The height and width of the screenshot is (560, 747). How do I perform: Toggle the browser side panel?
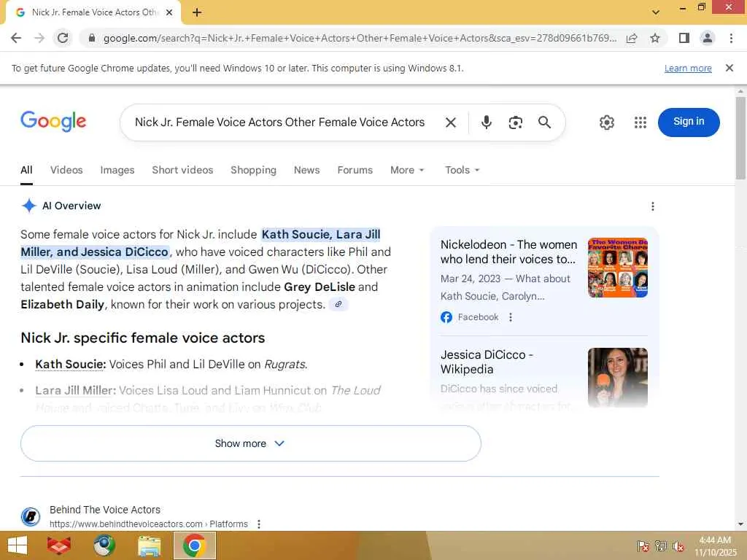pos(684,38)
